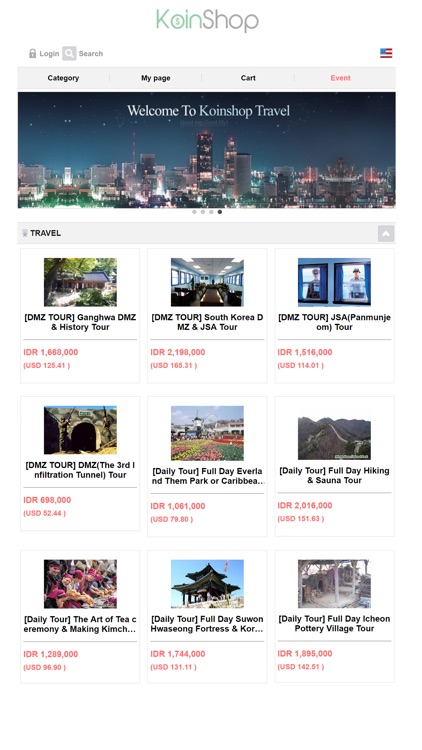Image resolution: width=422 pixels, height=750 pixels.
Task: Open the My page menu
Action: tap(155, 78)
